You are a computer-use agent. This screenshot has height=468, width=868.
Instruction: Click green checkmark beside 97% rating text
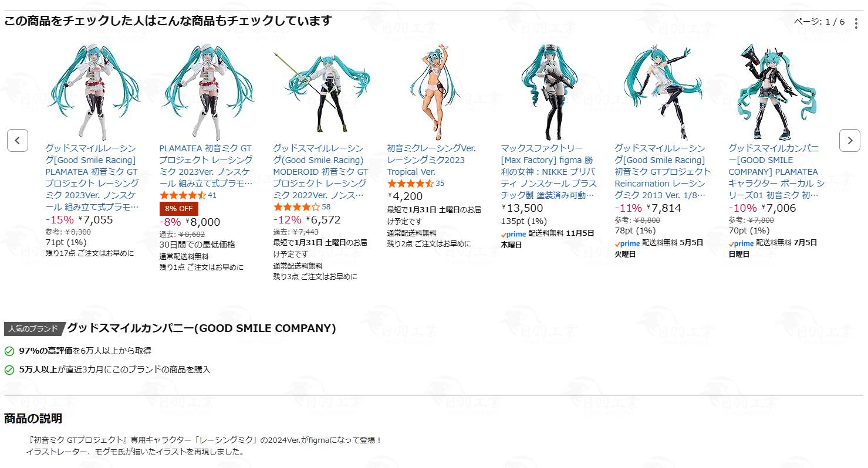coord(9,351)
